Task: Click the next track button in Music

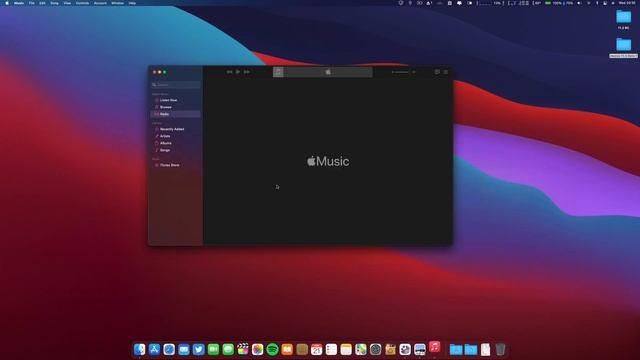Action: (247, 72)
